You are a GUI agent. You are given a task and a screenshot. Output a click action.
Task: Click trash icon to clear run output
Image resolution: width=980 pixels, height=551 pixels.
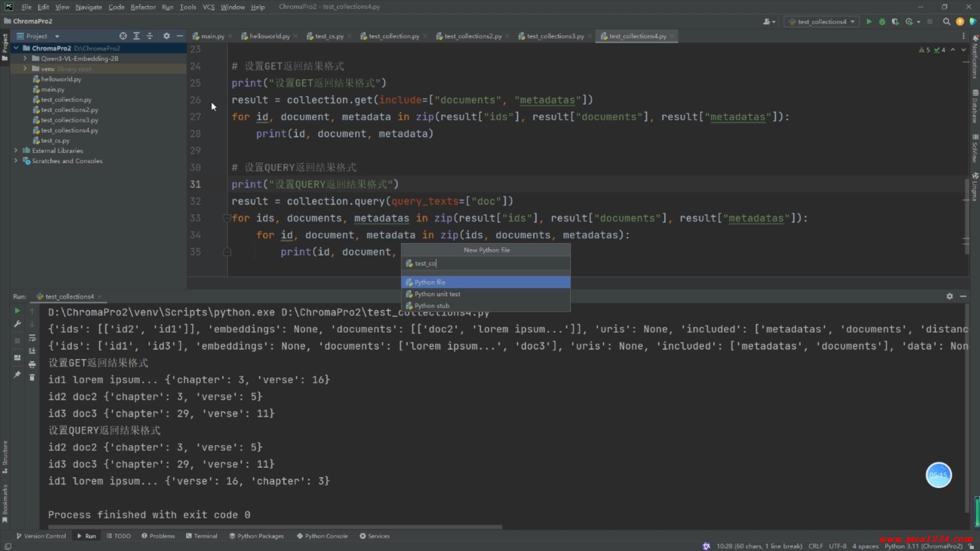tap(32, 378)
